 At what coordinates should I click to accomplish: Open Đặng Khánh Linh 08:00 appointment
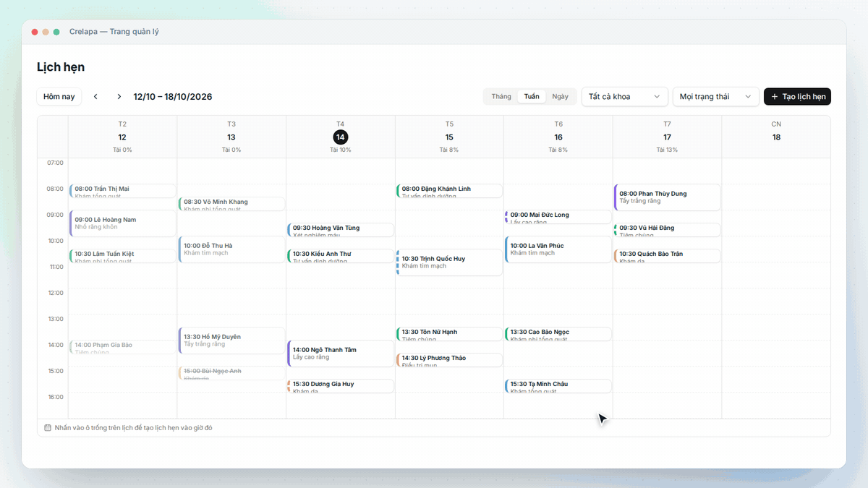coord(449,191)
